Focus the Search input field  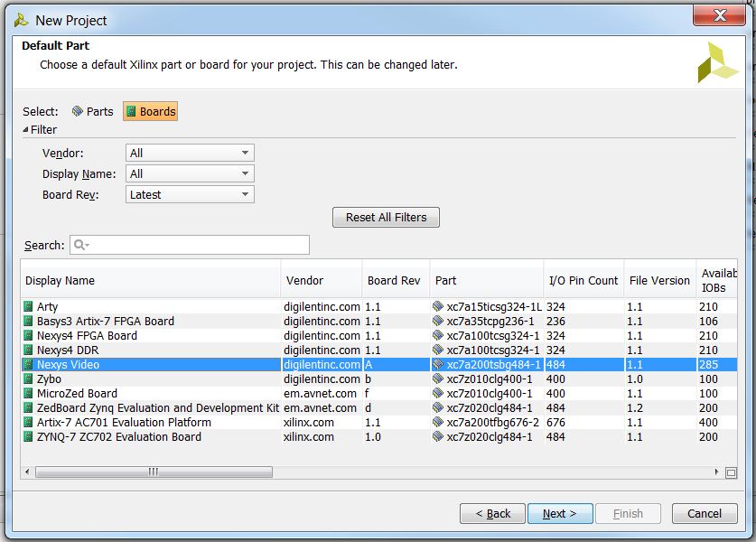tap(190, 245)
